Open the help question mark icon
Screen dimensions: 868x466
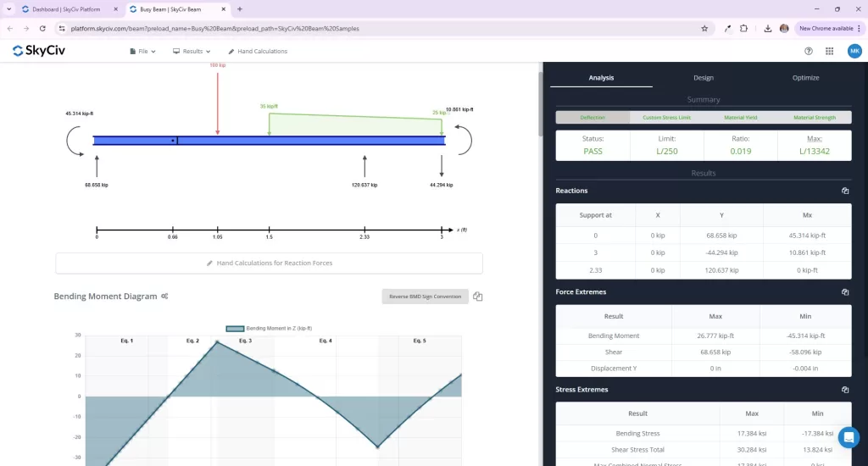pos(809,51)
